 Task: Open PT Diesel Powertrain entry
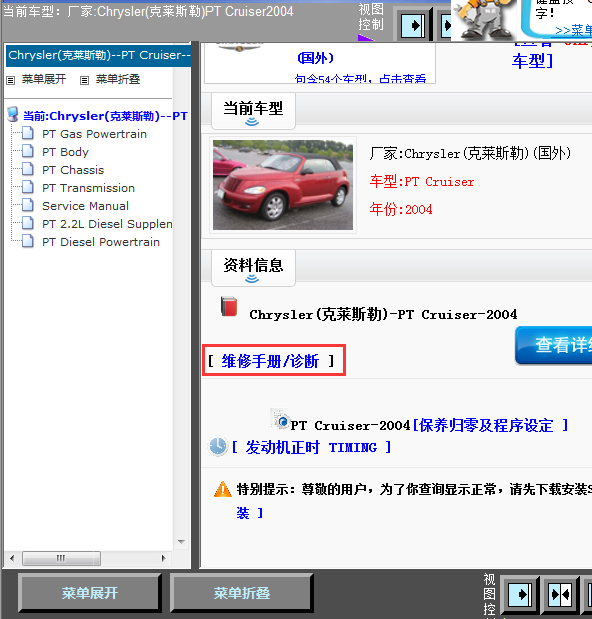click(x=101, y=242)
